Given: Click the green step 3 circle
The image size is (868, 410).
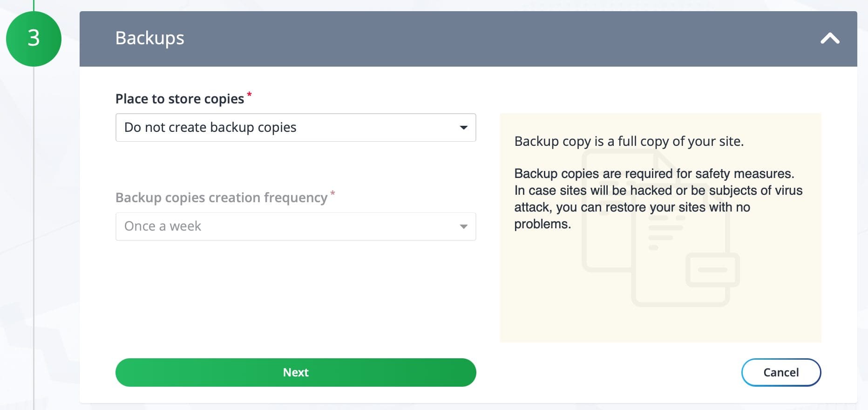Looking at the screenshot, I should coord(34,39).
